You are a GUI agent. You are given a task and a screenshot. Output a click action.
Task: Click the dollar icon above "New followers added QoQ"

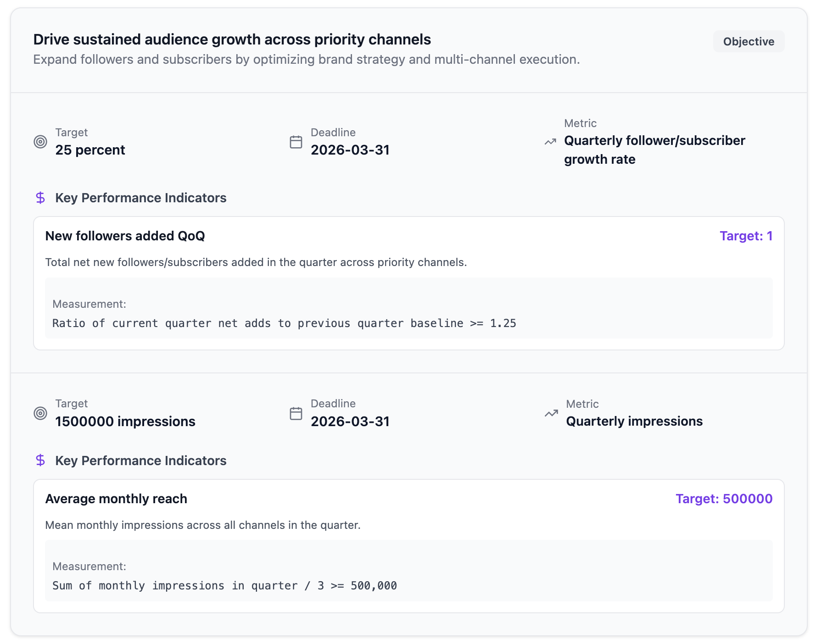click(x=40, y=198)
